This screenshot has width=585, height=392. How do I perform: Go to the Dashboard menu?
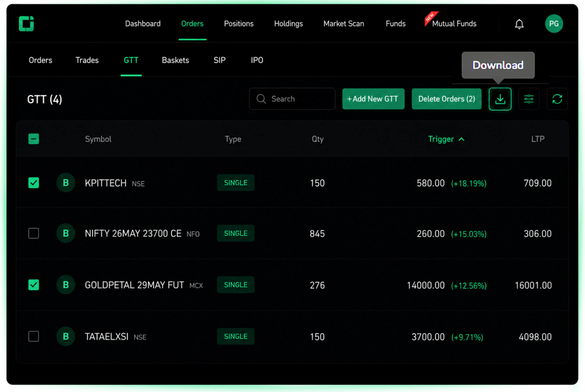[x=143, y=24]
